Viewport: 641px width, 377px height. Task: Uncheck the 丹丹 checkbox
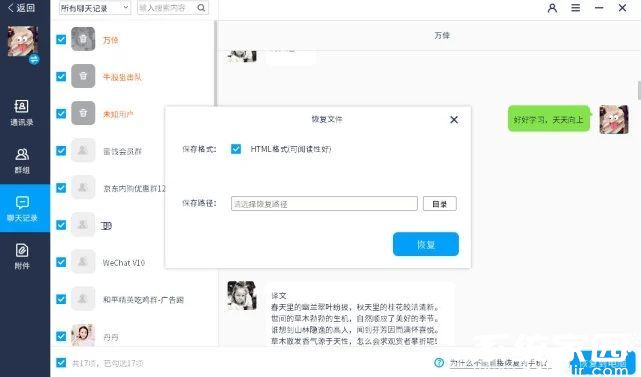pos(61,336)
